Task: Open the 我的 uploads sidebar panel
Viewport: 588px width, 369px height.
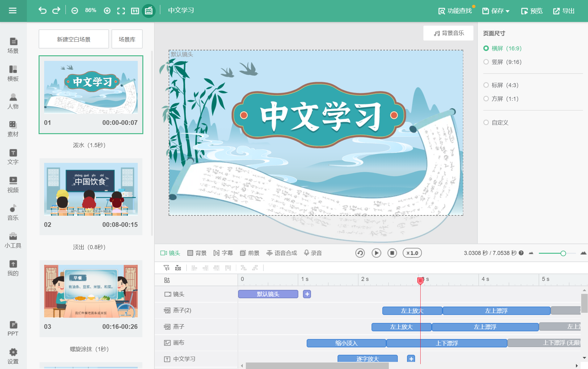Action: coord(13,268)
